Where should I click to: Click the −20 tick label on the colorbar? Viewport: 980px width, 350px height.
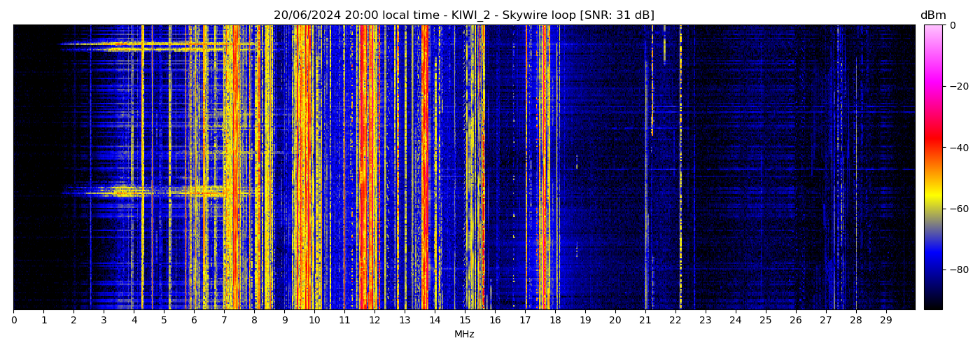click(x=956, y=87)
